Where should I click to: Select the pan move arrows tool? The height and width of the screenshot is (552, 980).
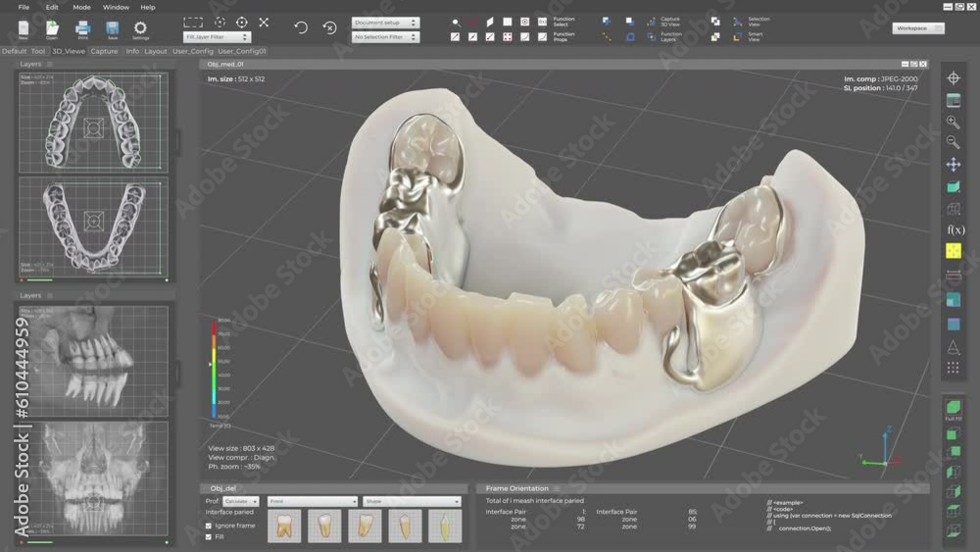[954, 165]
